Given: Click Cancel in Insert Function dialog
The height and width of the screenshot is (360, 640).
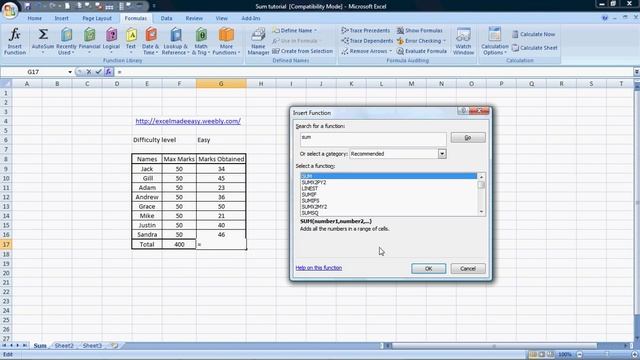Looking at the screenshot, I should [x=468, y=269].
